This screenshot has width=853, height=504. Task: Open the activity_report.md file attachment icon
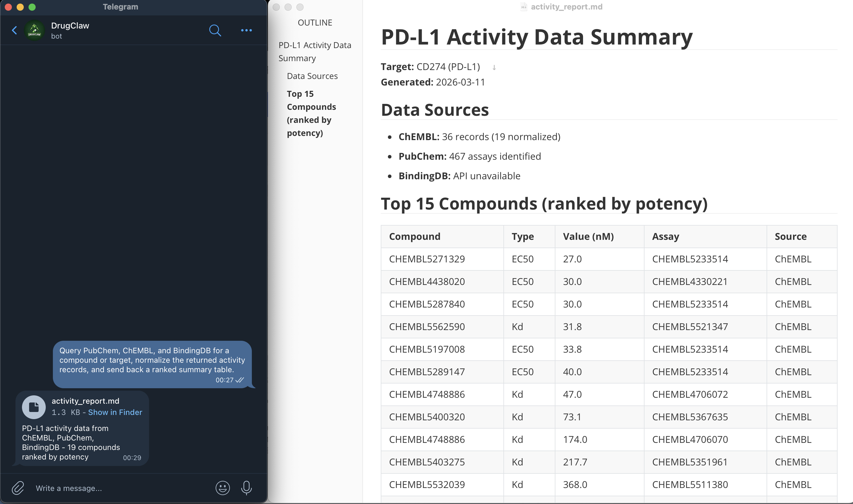[34, 407]
